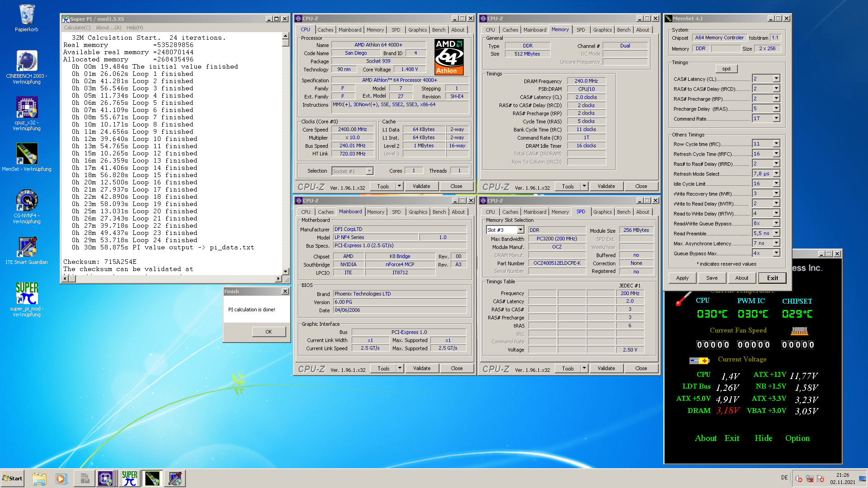This screenshot has height=488, width=868.
Task: Click Close in top-right CPU-Z window
Action: point(641,186)
